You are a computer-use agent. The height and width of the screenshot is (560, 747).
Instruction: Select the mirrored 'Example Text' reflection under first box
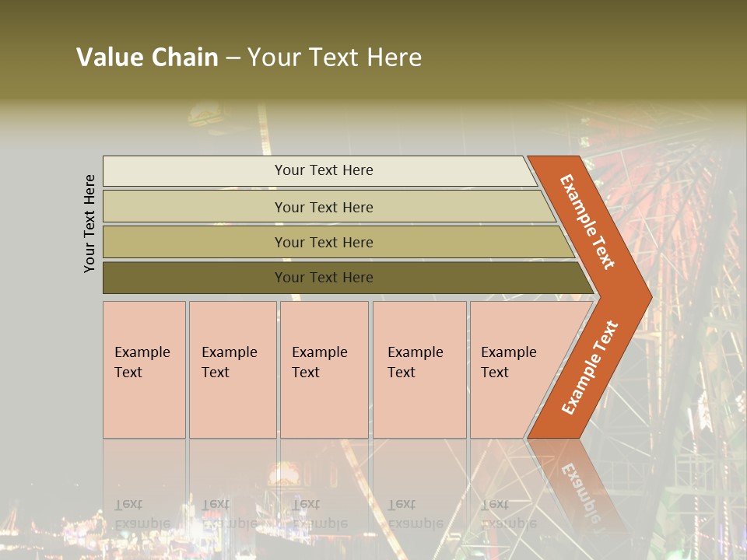(x=142, y=514)
